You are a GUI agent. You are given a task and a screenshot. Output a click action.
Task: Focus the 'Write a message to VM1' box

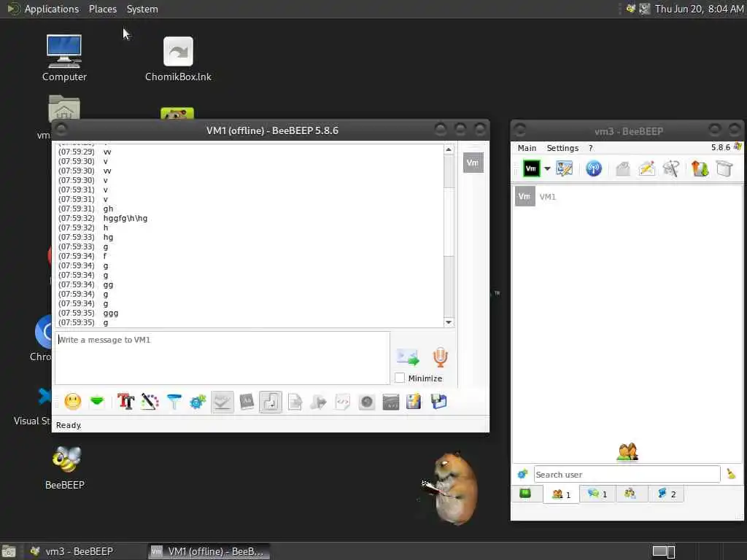[222, 358]
